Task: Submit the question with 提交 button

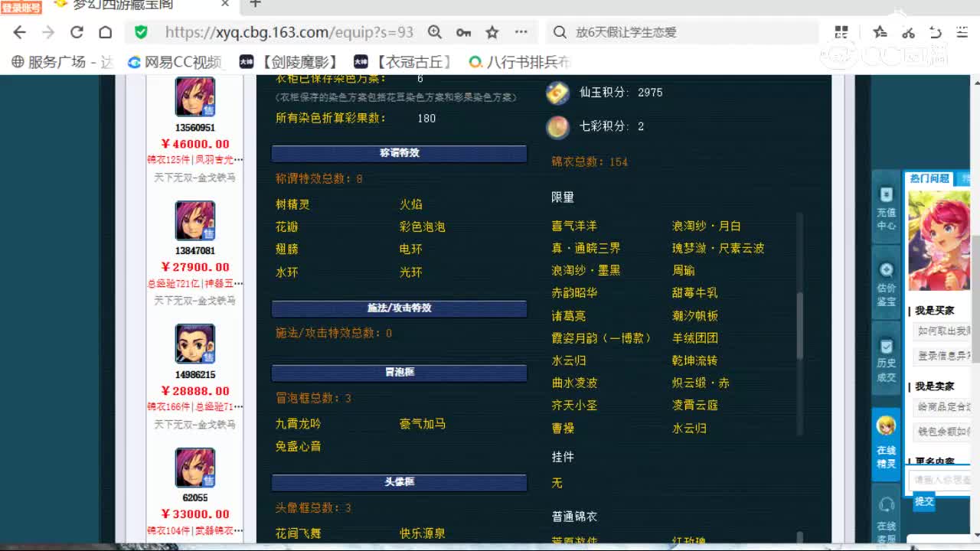Action: [924, 501]
